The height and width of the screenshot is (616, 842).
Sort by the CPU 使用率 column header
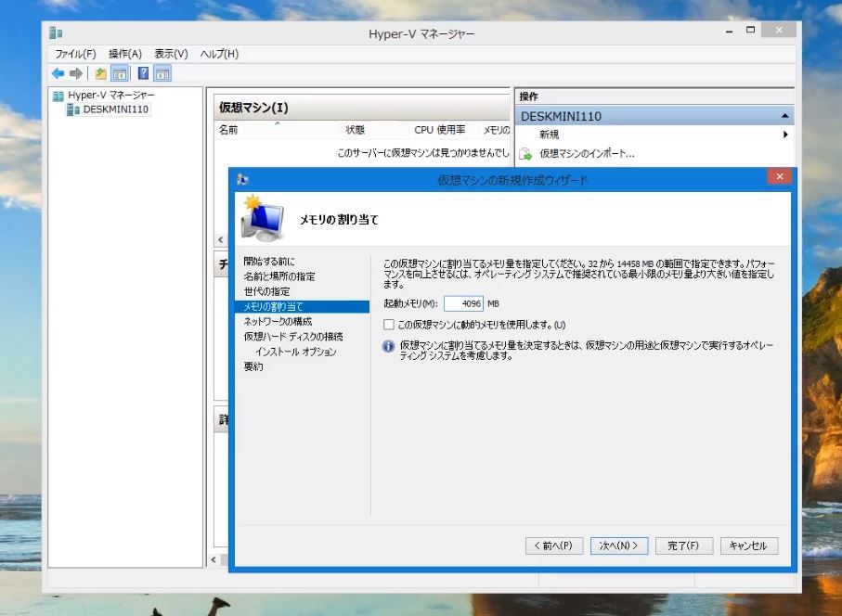[439, 131]
